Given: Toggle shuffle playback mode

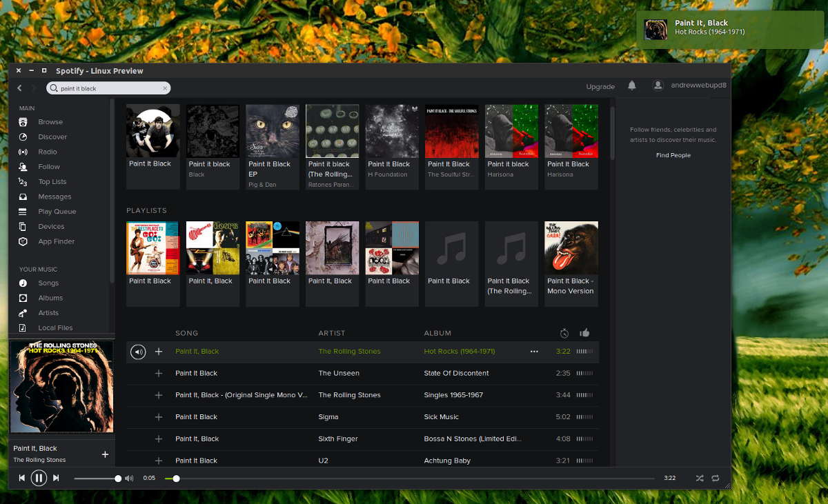Looking at the screenshot, I should tap(699, 477).
